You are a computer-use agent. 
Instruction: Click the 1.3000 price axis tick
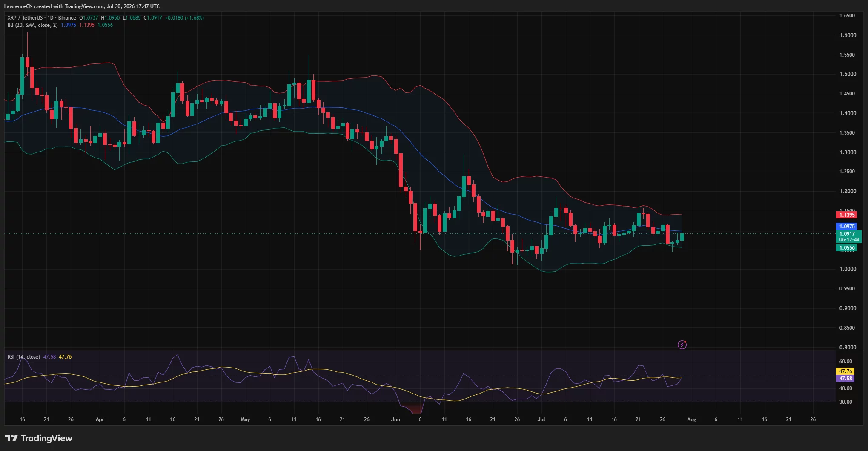point(847,152)
